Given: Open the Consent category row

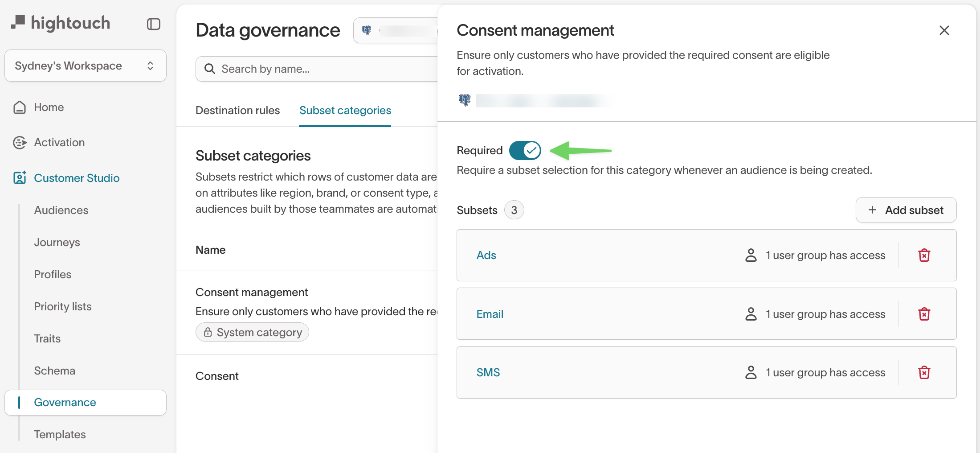Looking at the screenshot, I should coord(217,376).
